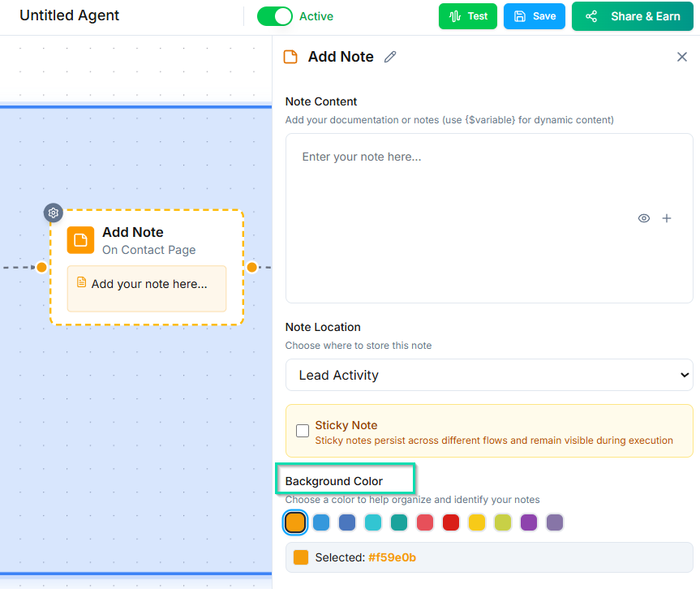Toggle the Active switch off
Screen dimensions: 700x589
[x=275, y=16]
